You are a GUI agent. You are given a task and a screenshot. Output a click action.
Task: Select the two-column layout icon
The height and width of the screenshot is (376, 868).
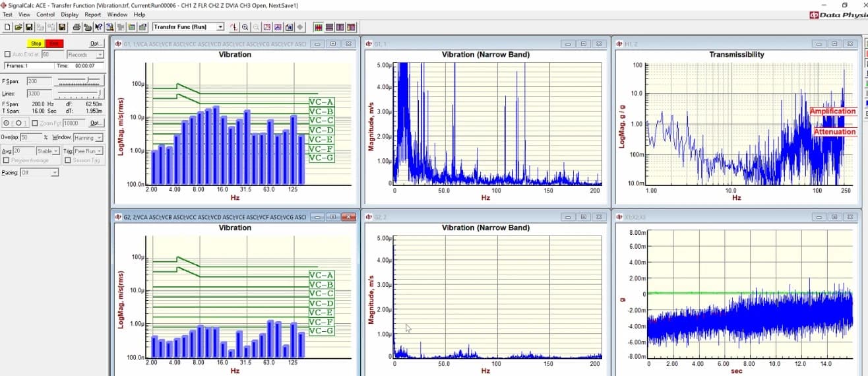pyautogui.click(x=340, y=27)
